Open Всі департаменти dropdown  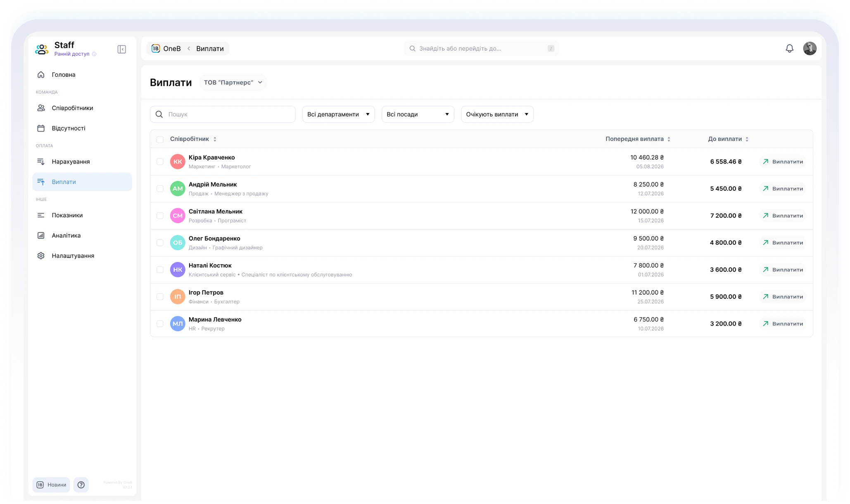(x=338, y=114)
